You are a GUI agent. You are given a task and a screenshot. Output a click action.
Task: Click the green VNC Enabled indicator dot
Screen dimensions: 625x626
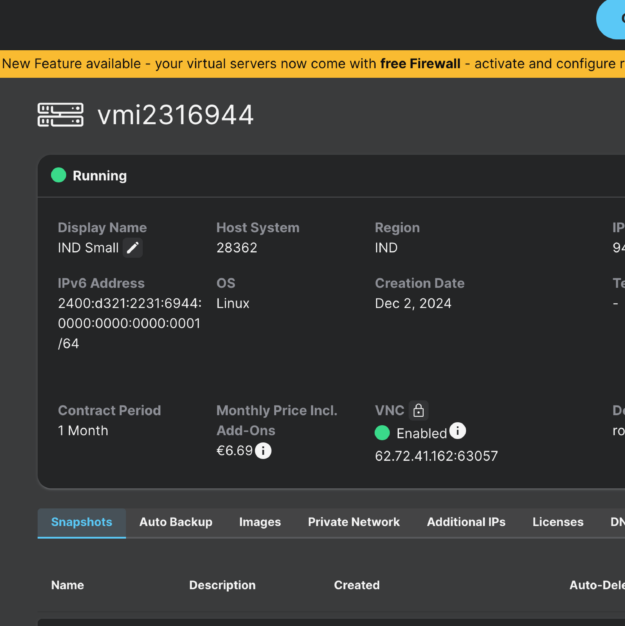click(x=382, y=433)
